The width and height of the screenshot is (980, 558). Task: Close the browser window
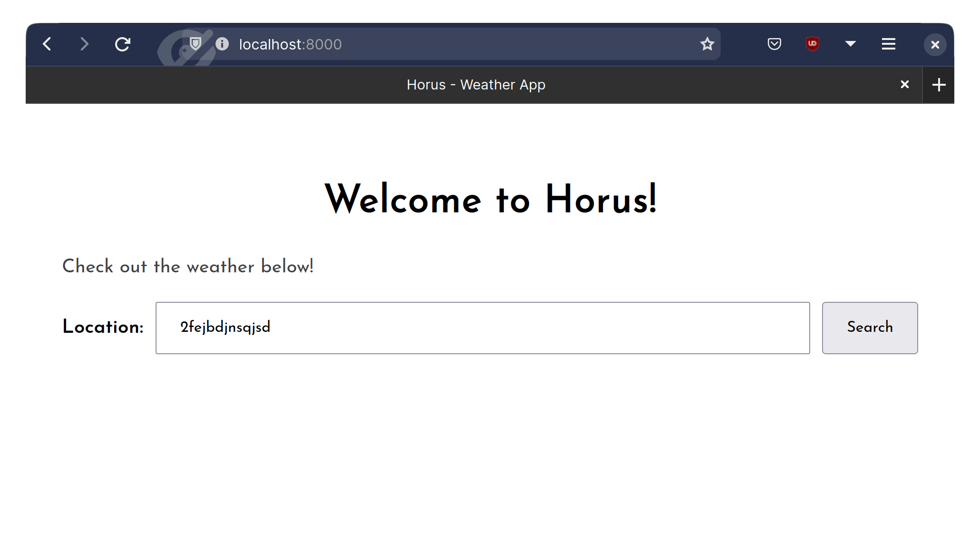(935, 45)
